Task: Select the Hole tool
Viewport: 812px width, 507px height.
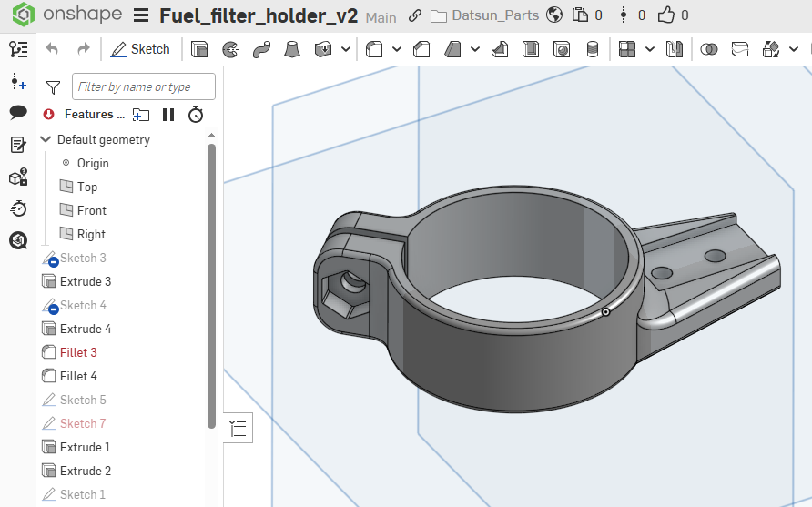Action: pos(562,49)
